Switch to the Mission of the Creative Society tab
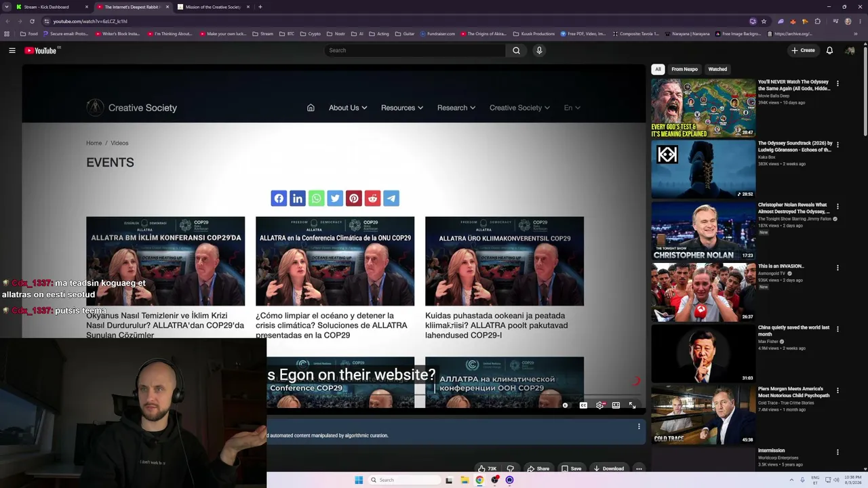 (x=212, y=7)
